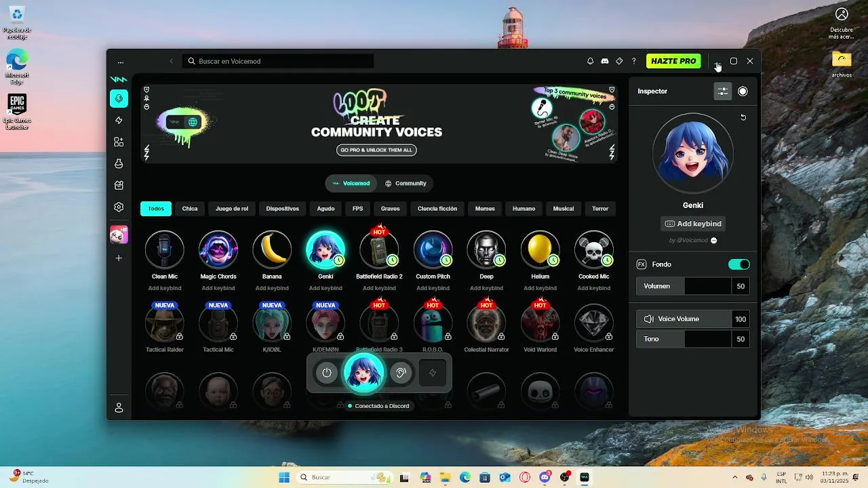Open the lightning bolt soundboard sidebar icon
Viewport: 868px width, 488px height.
119,121
